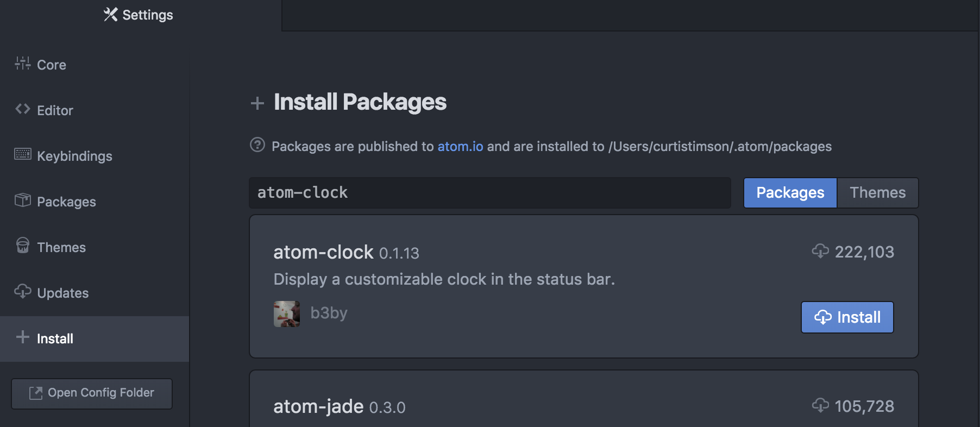This screenshot has height=427, width=980.
Task: Open the Install section in the sidebar
Action: 54,338
